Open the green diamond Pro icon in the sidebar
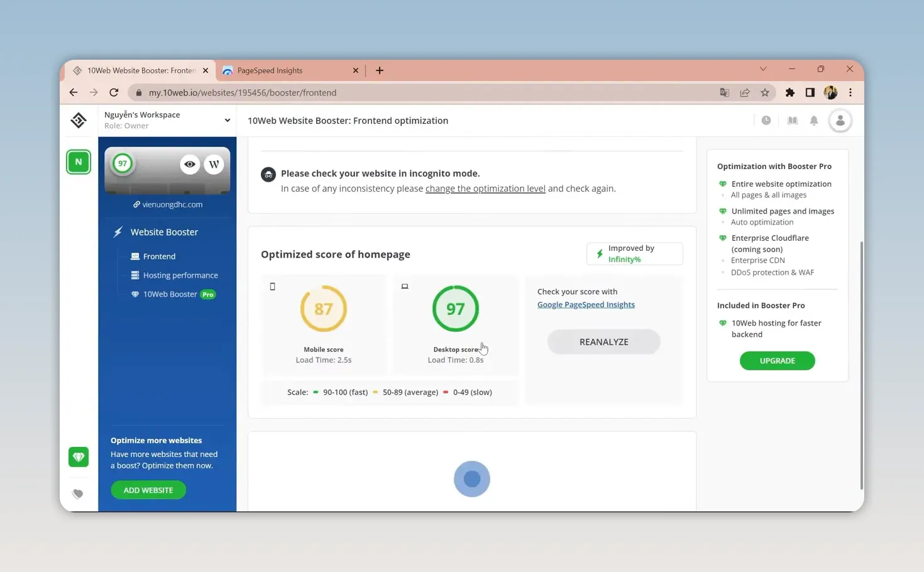Viewport: 924px width, 572px height. [x=79, y=457]
